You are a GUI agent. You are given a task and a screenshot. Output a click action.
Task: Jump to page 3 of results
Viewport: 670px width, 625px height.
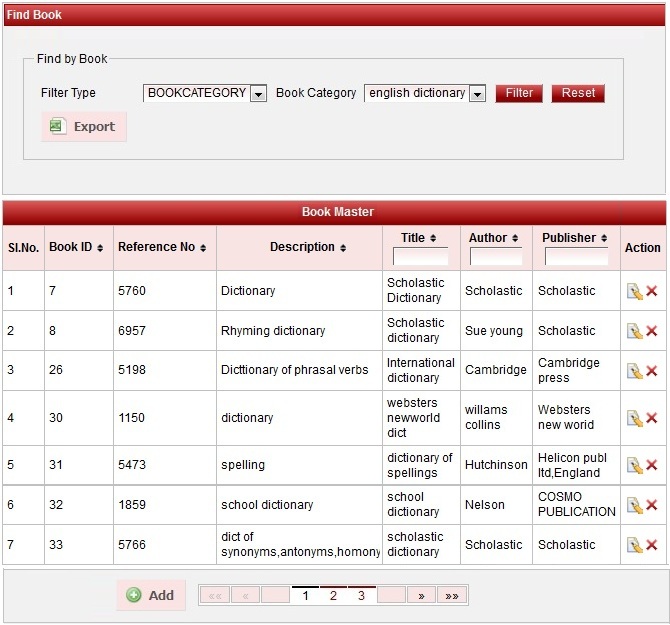pos(361,596)
